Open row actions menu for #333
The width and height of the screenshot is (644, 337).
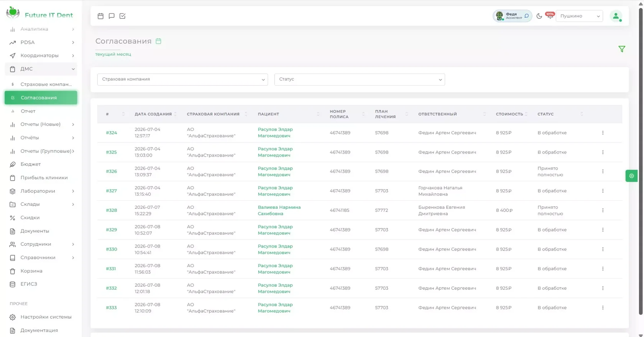tap(603, 308)
